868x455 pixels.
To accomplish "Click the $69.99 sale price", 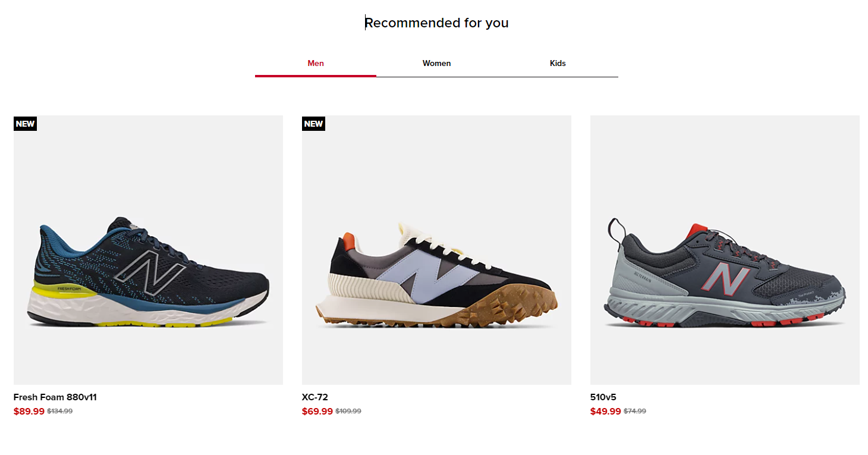I will pos(317,412).
